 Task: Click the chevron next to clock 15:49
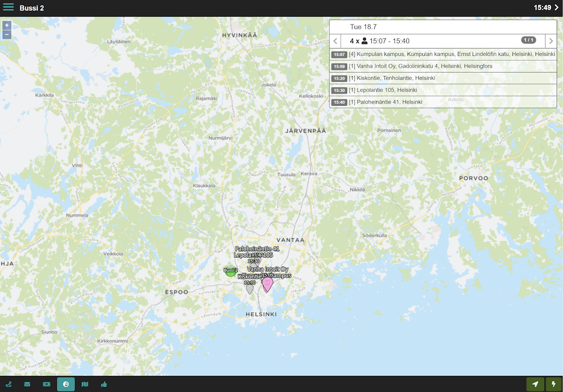pos(557,7)
